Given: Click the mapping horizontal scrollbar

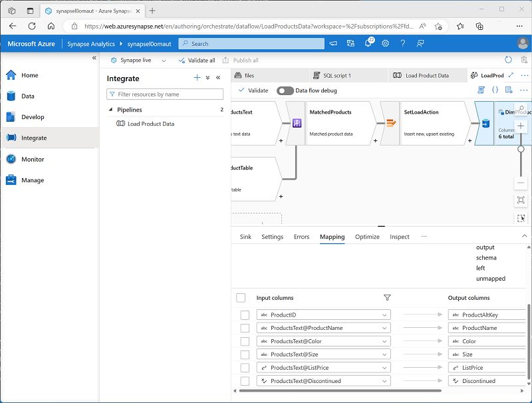Looking at the screenshot, I should 340,391.
